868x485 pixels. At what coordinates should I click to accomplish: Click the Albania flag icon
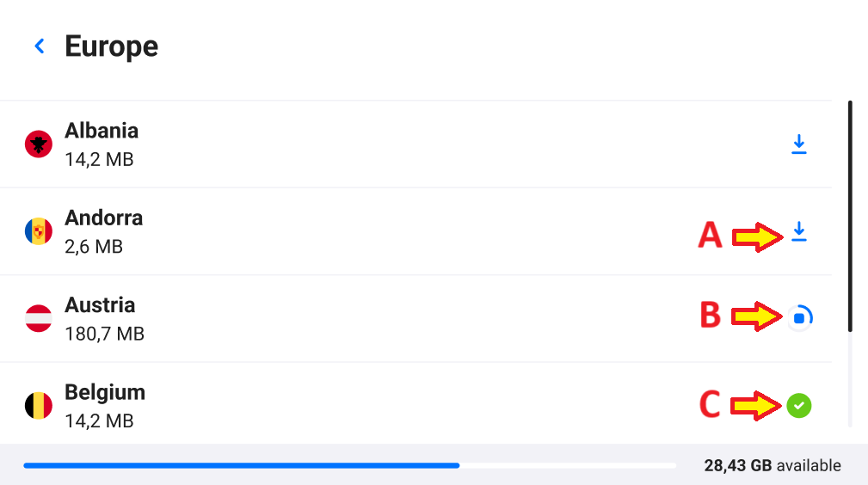[38, 144]
